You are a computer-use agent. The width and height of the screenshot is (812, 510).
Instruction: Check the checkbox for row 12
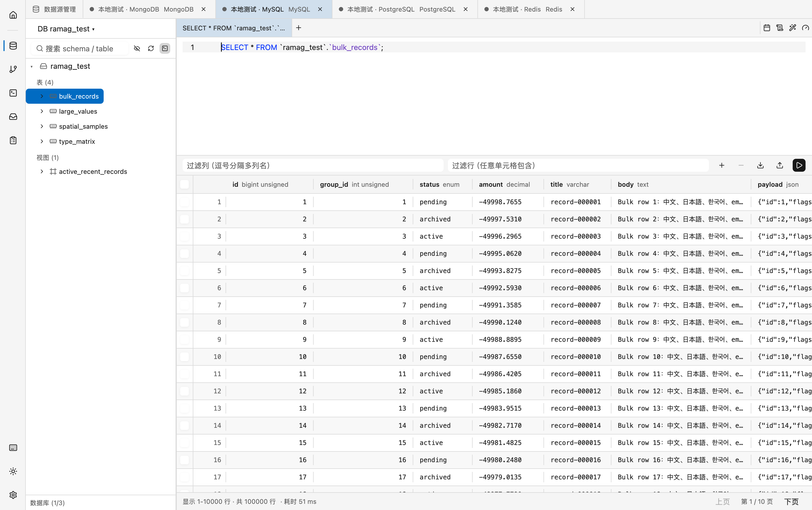point(184,391)
